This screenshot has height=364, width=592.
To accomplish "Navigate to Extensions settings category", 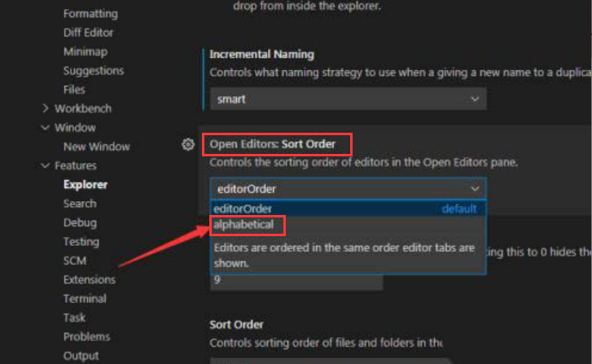I will (90, 279).
